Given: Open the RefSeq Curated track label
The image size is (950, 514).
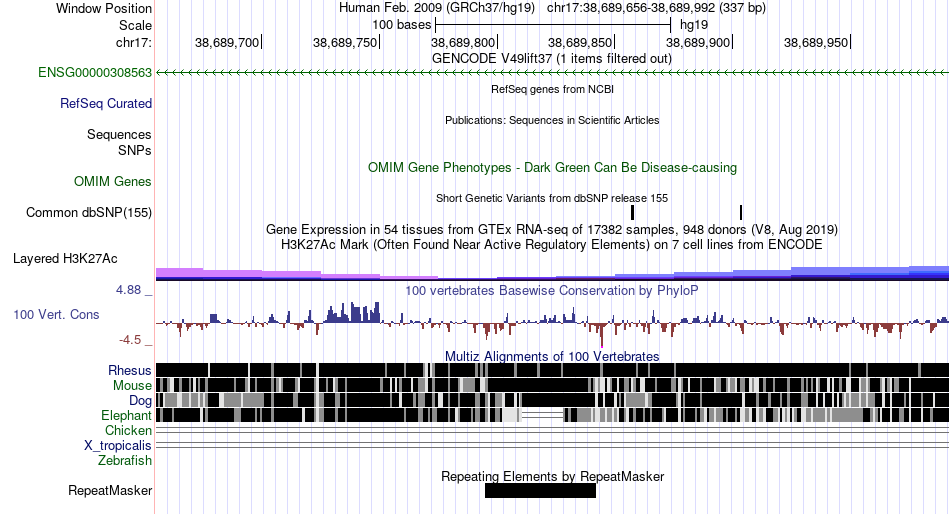Looking at the screenshot, I should pos(106,104).
